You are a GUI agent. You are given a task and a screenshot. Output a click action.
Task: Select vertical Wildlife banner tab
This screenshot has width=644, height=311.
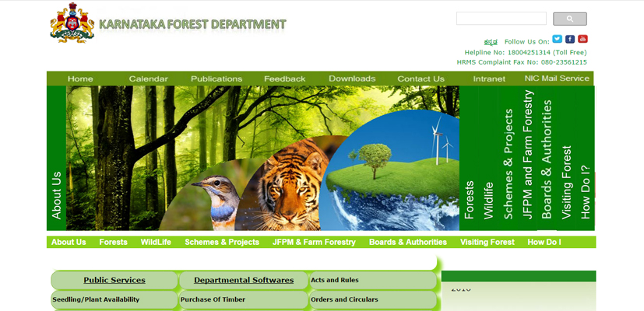tap(488, 158)
